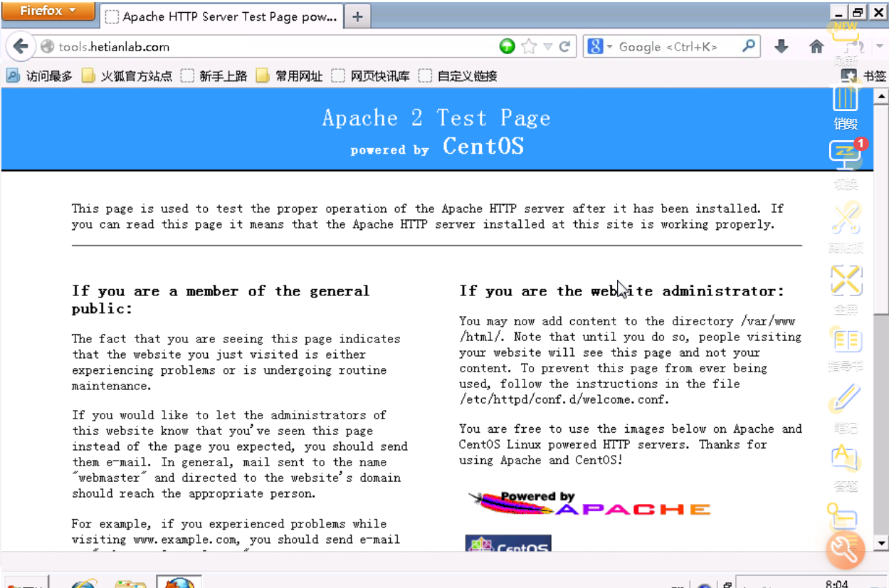Open 访问最多 most visited bookmark
This screenshot has width=889, height=588.
tap(40, 75)
